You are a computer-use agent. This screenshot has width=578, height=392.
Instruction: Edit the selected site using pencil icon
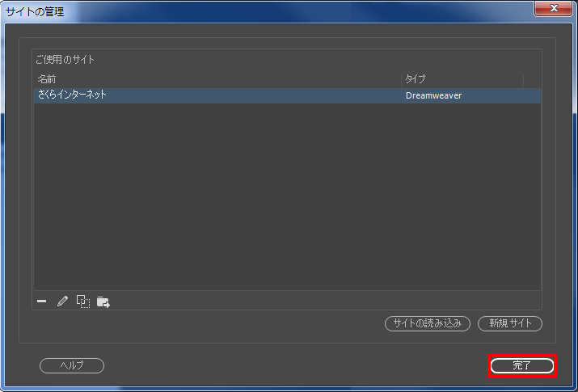62,301
